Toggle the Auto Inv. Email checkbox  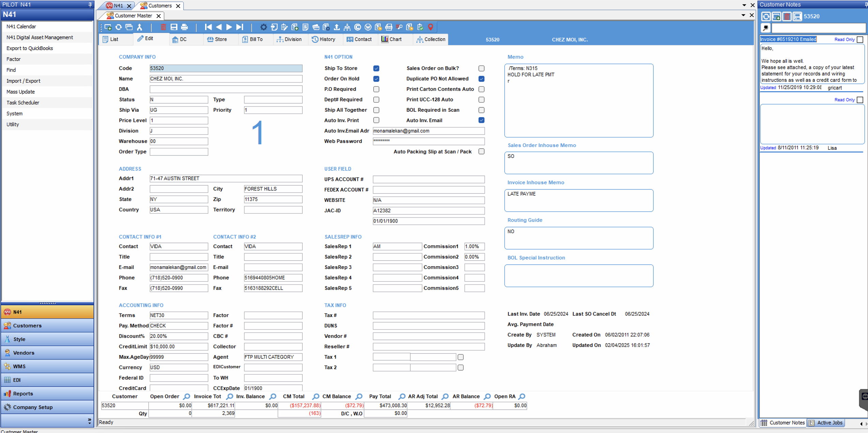pos(481,120)
